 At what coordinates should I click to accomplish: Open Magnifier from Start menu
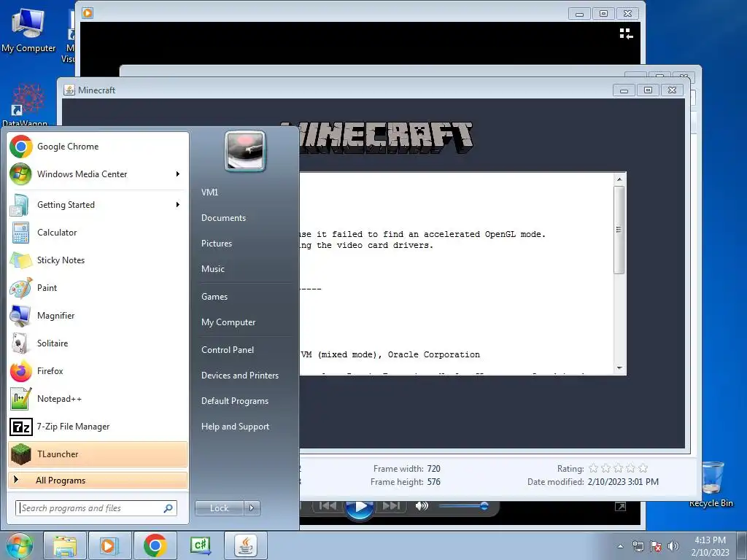(98, 315)
